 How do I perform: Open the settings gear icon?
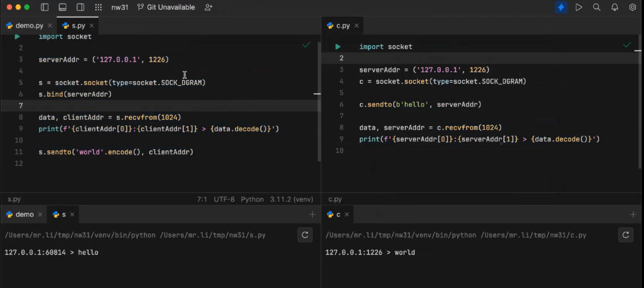(632, 7)
